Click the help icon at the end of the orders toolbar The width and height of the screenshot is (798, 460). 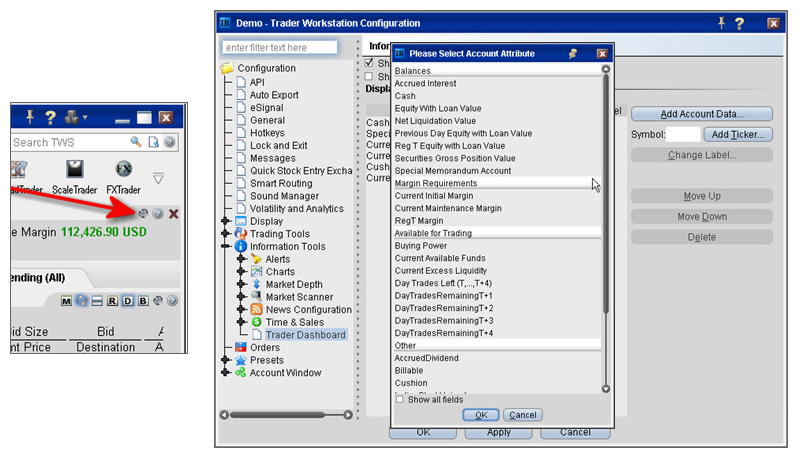(x=173, y=301)
